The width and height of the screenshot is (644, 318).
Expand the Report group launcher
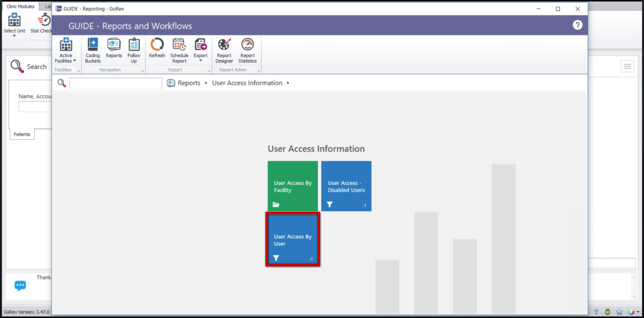(209, 71)
